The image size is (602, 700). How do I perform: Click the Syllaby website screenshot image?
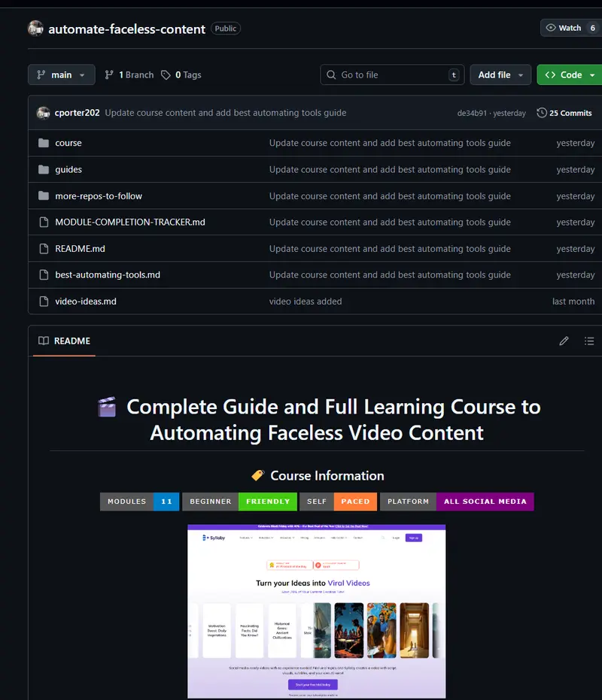point(316,611)
